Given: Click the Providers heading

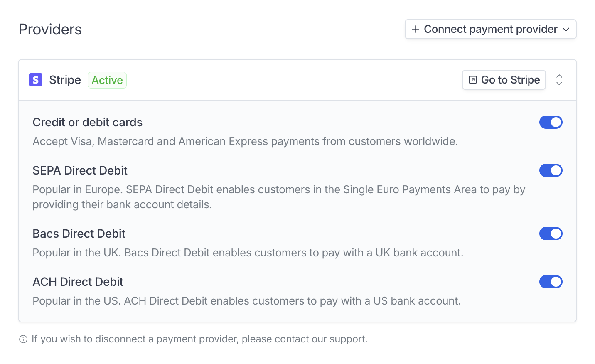Looking at the screenshot, I should click(50, 30).
